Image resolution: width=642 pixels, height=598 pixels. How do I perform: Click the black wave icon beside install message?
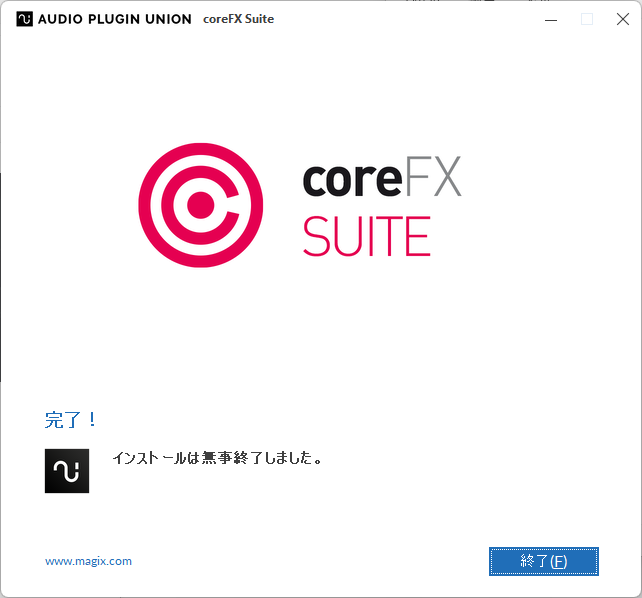point(67,471)
